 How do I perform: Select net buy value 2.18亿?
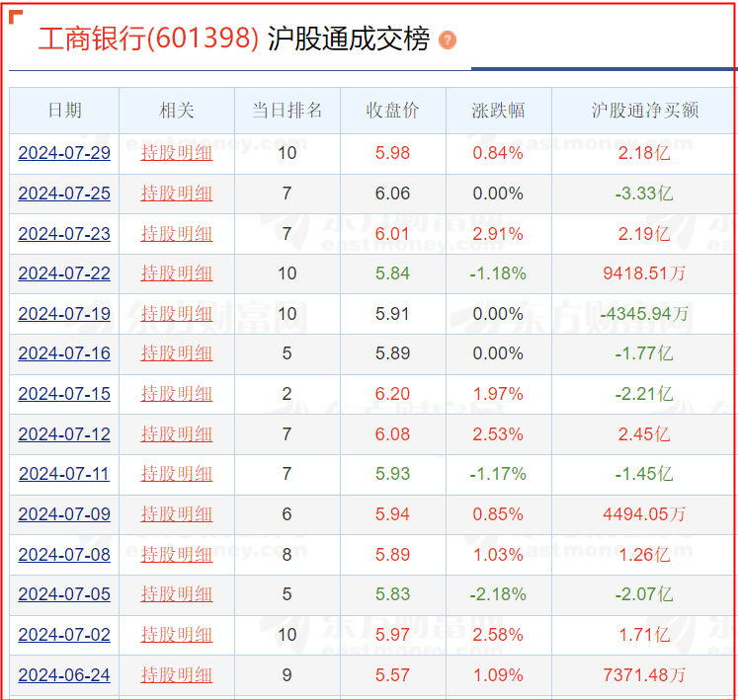644,153
